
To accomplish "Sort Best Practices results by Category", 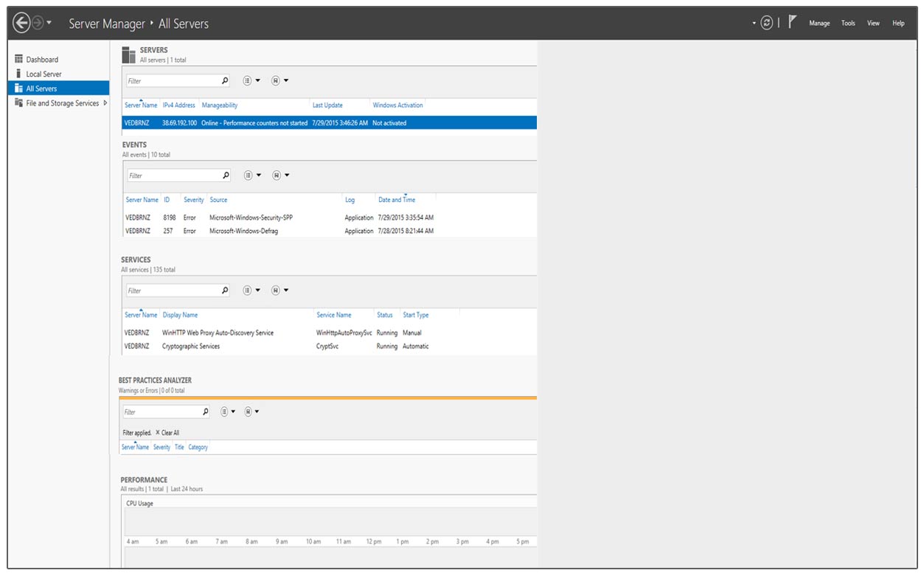I will [x=198, y=447].
